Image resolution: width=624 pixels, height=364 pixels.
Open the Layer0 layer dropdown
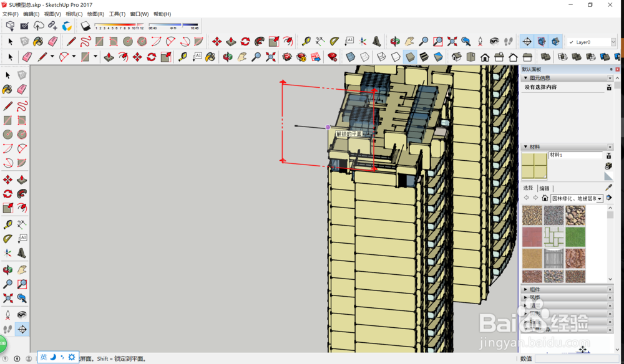[x=613, y=42]
